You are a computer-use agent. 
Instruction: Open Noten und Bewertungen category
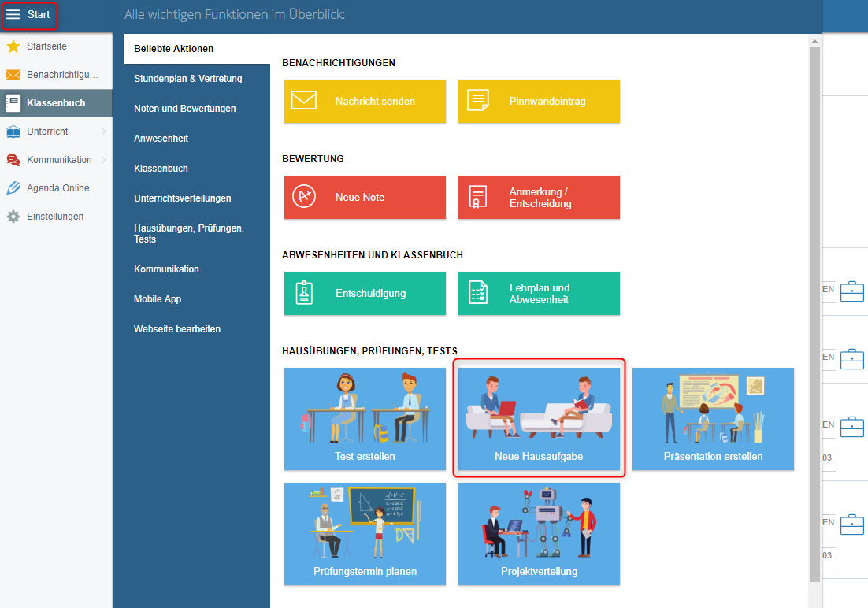click(185, 109)
